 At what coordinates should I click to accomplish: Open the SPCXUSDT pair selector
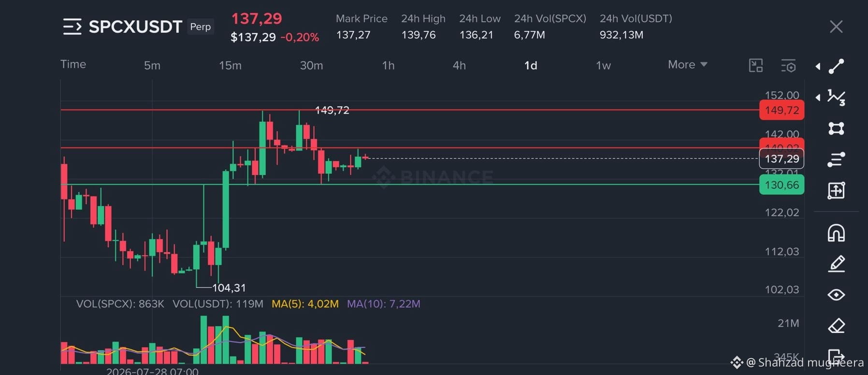[x=135, y=27]
